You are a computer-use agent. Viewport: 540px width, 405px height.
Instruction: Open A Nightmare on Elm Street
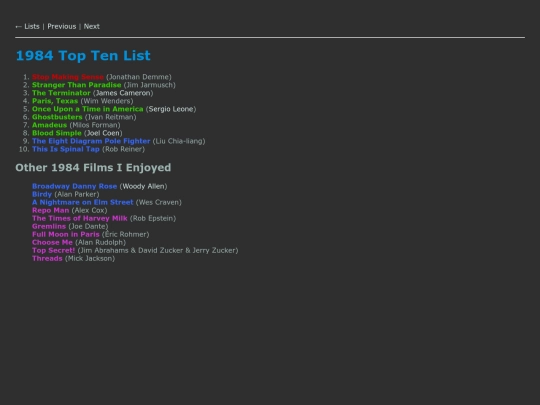click(x=83, y=202)
